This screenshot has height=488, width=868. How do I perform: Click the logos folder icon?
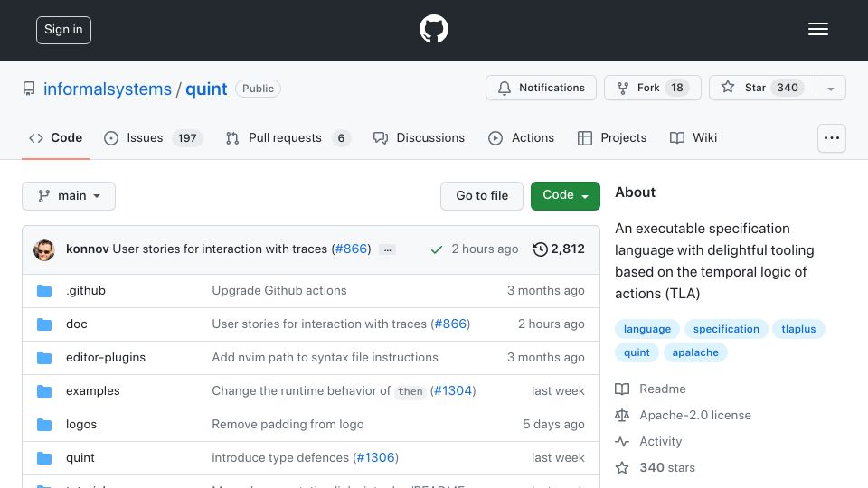point(44,425)
